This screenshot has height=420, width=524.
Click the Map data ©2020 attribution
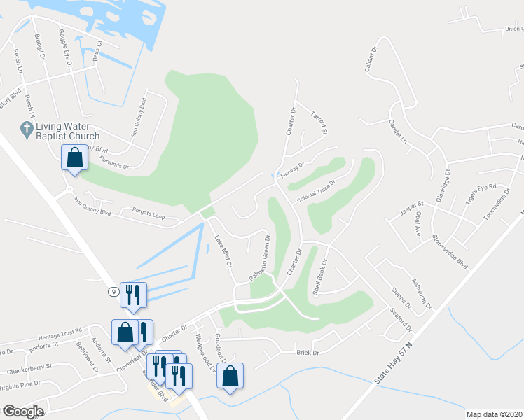click(x=494, y=414)
